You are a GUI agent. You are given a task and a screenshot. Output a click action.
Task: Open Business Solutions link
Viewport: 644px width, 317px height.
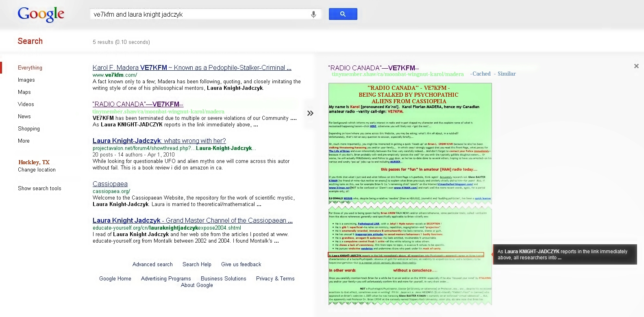coord(224,279)
